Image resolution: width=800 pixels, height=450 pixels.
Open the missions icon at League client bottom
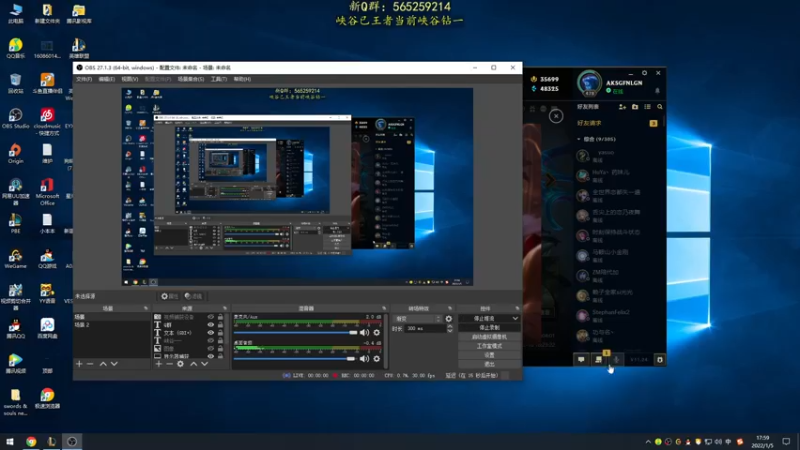(598, 360)
